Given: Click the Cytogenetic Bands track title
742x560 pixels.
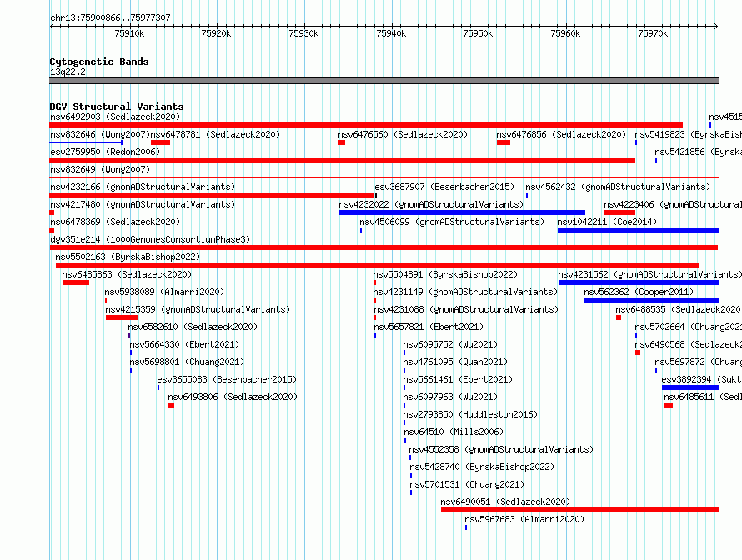Looking at the screenshot, I should click(99, 62).
